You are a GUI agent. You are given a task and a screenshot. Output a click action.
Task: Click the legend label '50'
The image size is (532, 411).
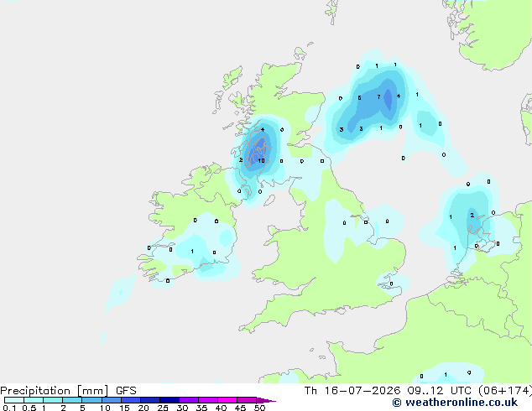(x=259, y=408)
